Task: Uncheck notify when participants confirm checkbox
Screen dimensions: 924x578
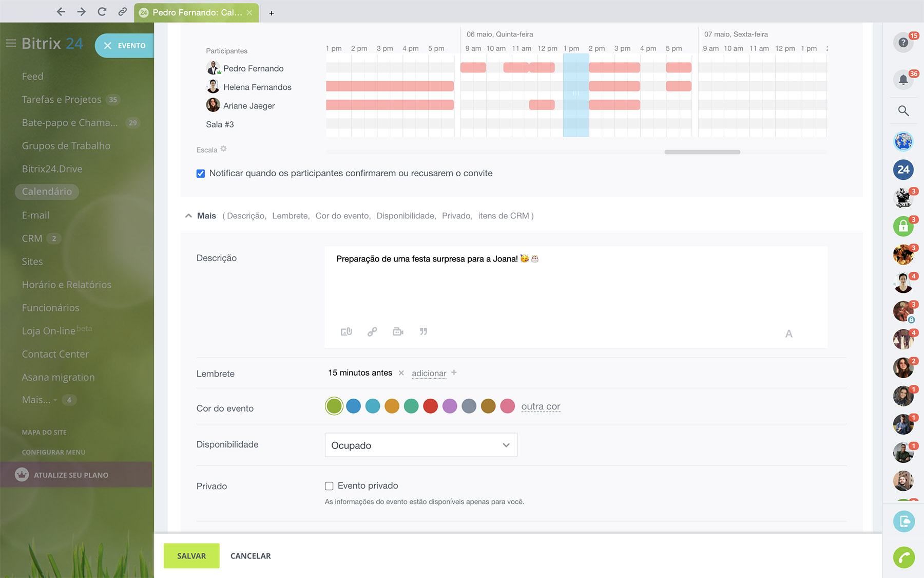Action: 201,174
